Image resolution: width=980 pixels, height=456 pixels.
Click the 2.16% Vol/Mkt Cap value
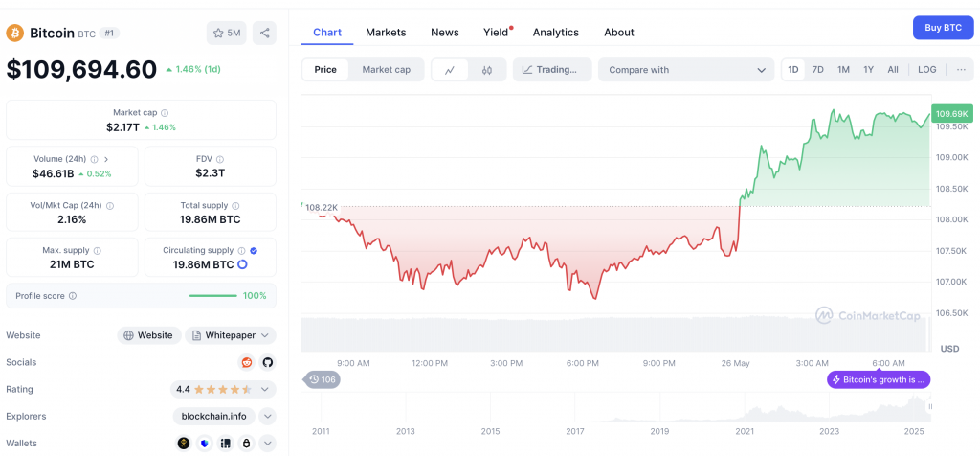(x=71, y=219)
